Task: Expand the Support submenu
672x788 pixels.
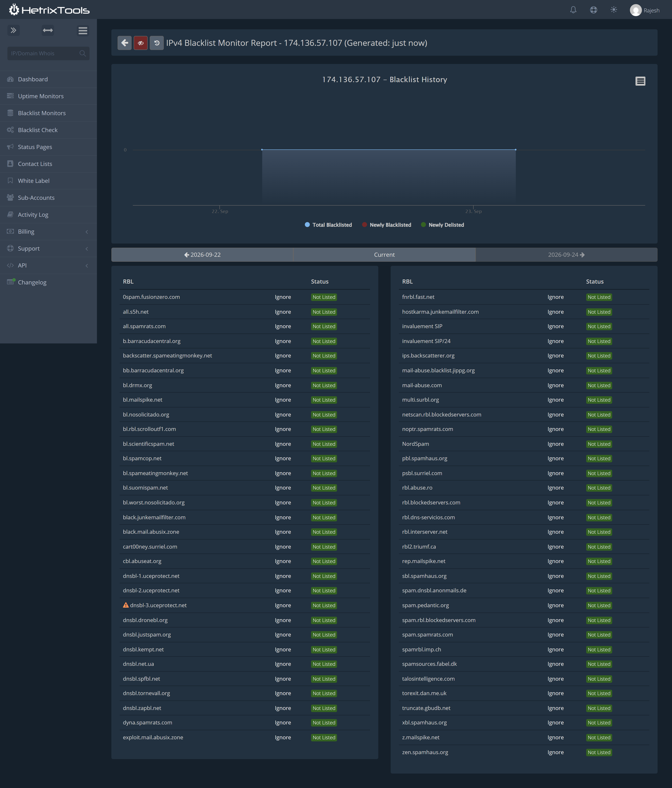Action: (48, 248)
